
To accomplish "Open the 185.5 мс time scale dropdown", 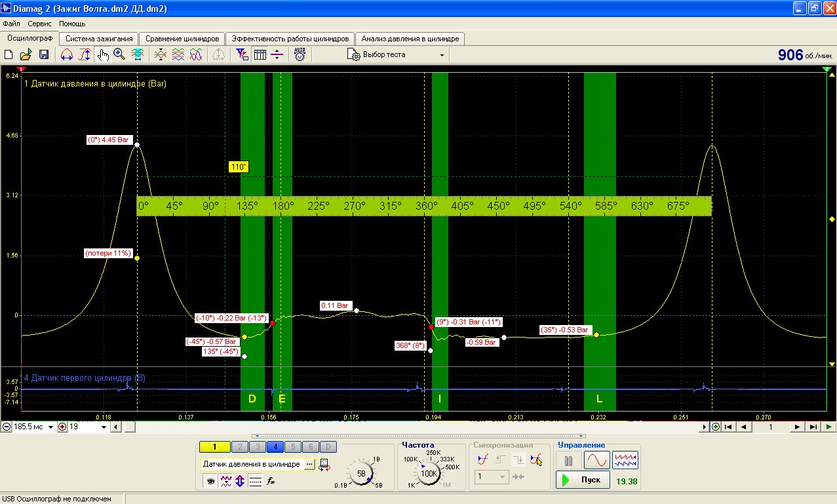I will (x=51, y=427).
